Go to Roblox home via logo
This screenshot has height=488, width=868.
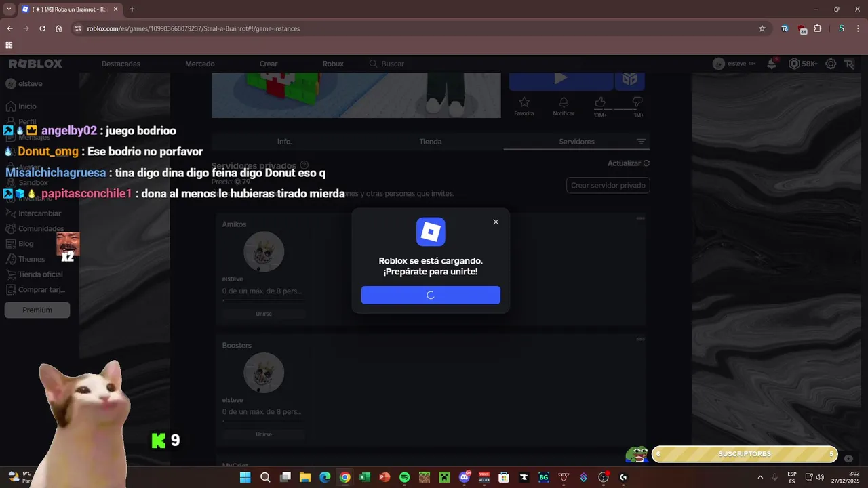[x=35, y=64]
